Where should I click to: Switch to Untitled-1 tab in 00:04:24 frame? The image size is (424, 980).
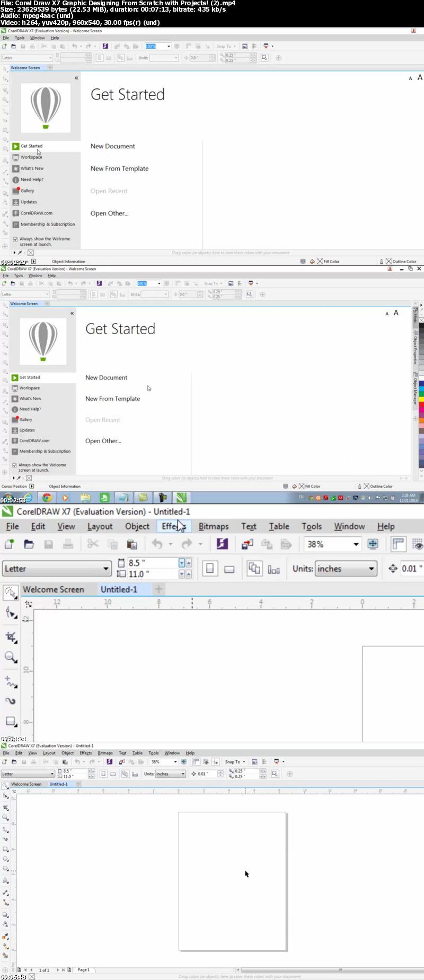[119, 589]
